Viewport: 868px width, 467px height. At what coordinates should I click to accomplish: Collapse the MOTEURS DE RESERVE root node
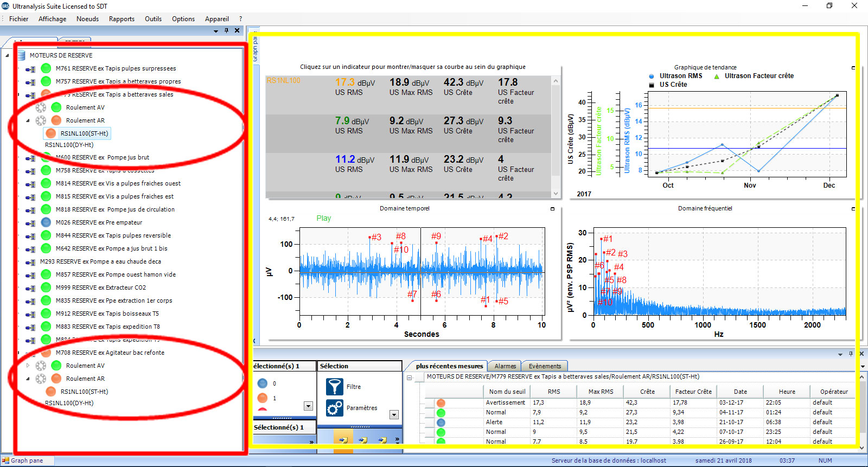[7, 55]
